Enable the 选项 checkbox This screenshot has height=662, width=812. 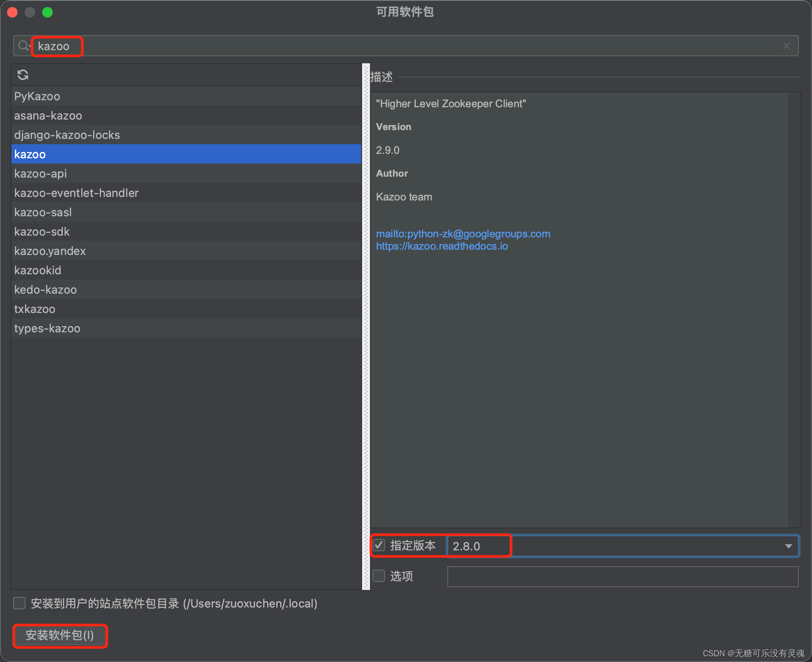pos(379,576)
